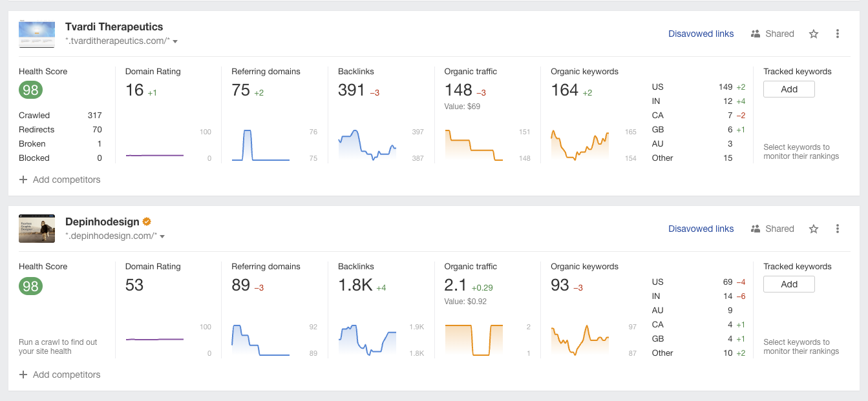
Task: Click Tvardi Crawled count 317
Action: [x=94, y=116]
